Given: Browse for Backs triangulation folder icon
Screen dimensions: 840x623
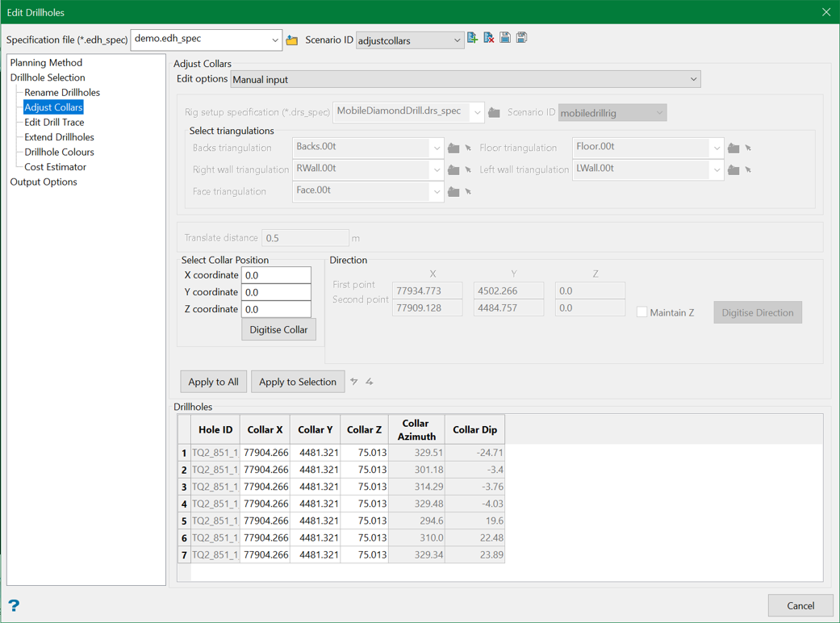Looking at the screenshot, I should coord(453,148).
